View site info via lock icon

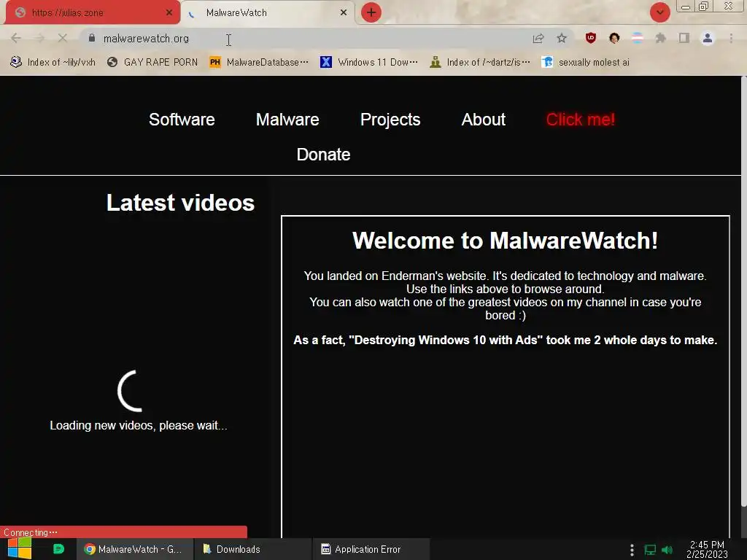91,38
